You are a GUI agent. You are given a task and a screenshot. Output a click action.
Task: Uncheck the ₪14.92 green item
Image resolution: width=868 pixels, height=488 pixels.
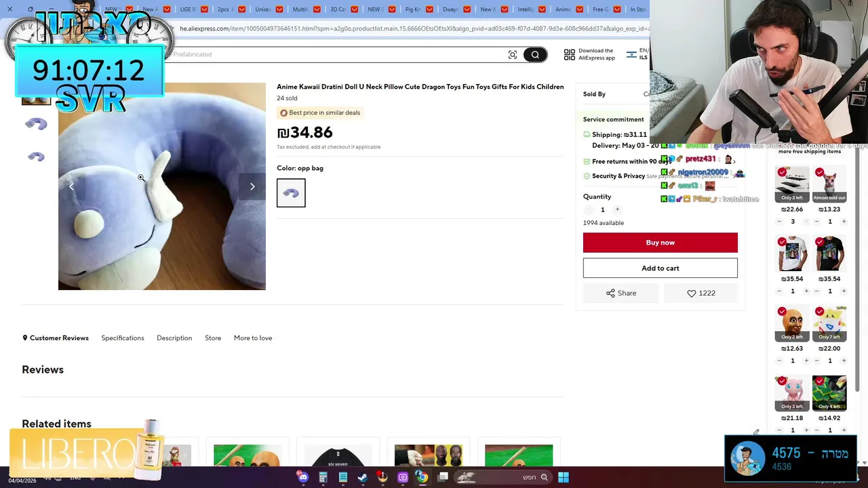(x=820, y=381)
